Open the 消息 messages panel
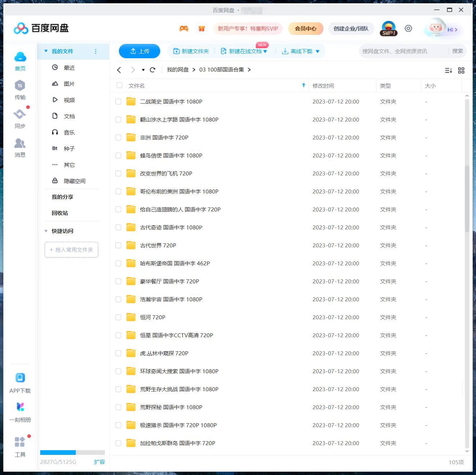 [x=20, y=147]
